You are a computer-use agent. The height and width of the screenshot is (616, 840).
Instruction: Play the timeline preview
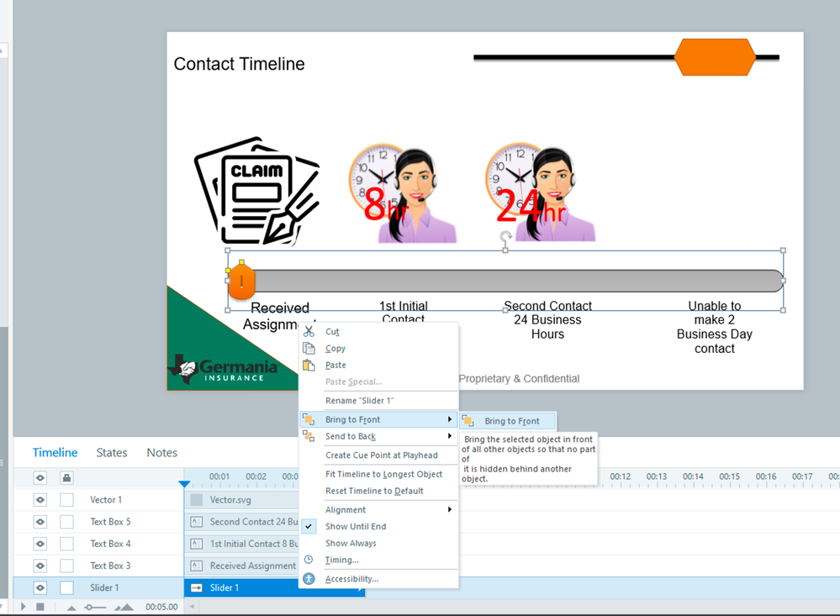(23, 607)
